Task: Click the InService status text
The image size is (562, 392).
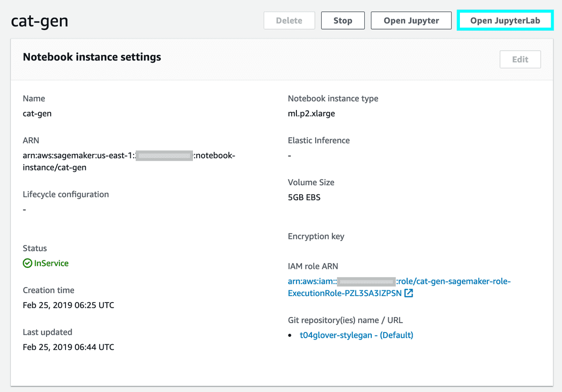Action: pyautogui.click(x=52, y=263)
